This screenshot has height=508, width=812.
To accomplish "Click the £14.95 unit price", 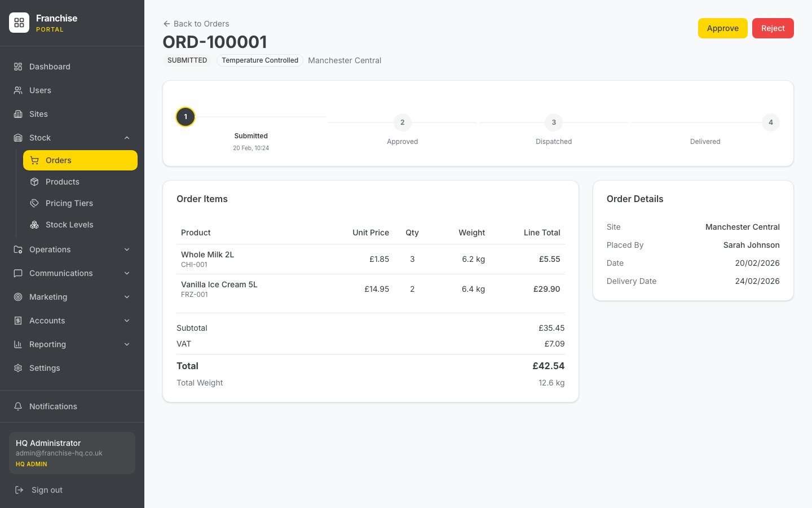I will tap(377, 289).
